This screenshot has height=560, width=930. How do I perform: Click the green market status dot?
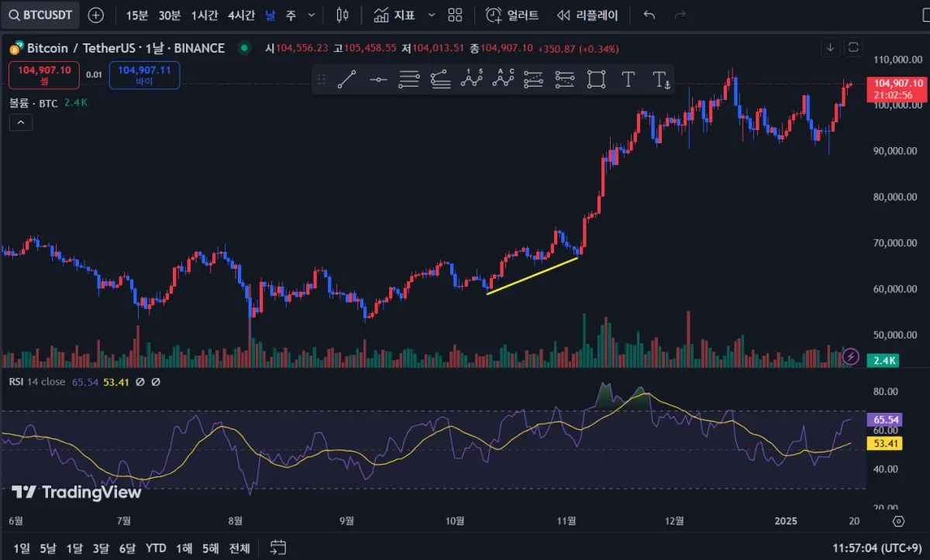point(245,48)
